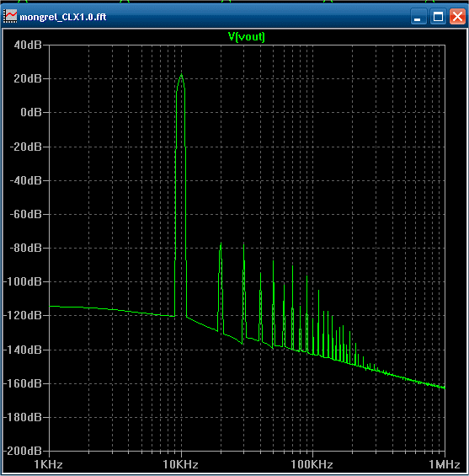Screen dimensions: 469x476
Task: Click the 40dB axis label
Action: point(27,45)
